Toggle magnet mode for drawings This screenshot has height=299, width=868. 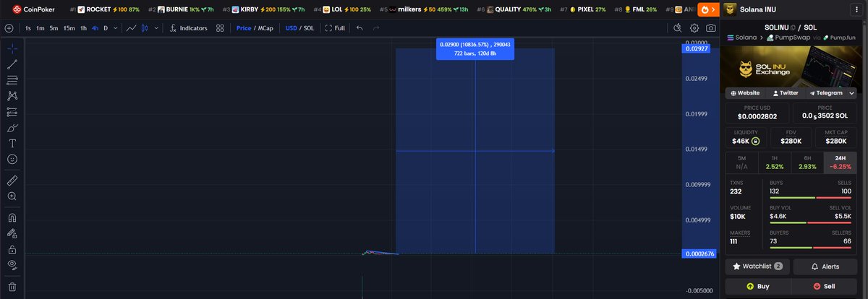tap(12, 217)
